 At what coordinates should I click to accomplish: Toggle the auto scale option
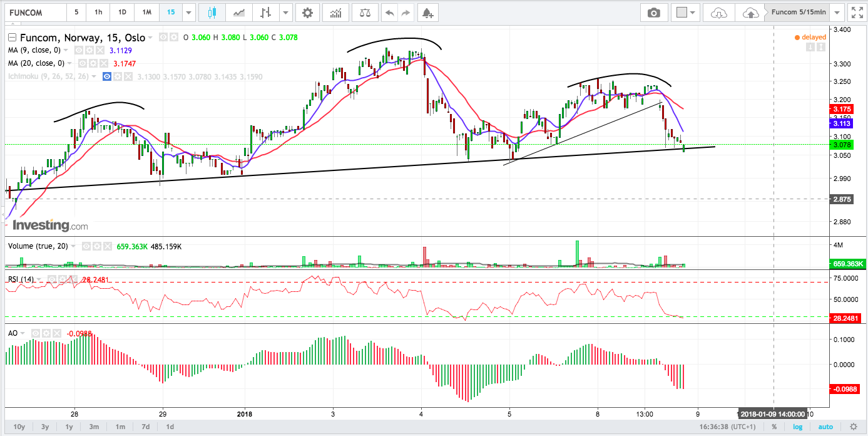(826, 427)
